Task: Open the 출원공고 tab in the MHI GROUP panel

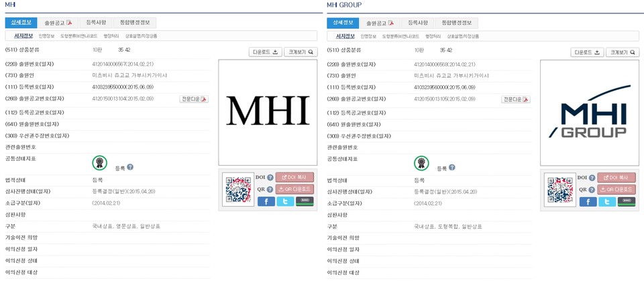Action: [380, 23]
